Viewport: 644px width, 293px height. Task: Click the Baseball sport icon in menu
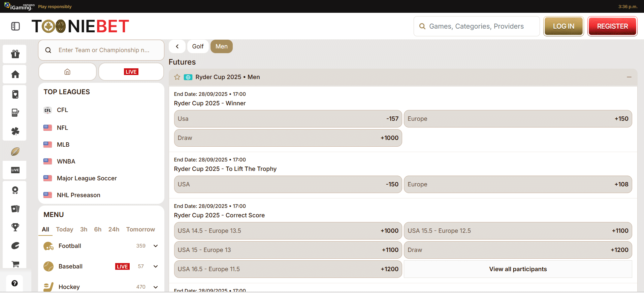click(x=49, y=266)
